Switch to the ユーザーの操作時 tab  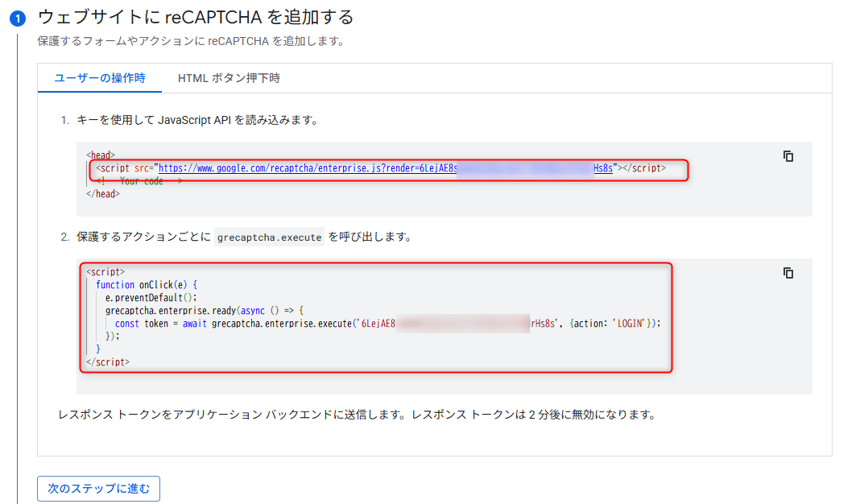[x=99, y=78]
